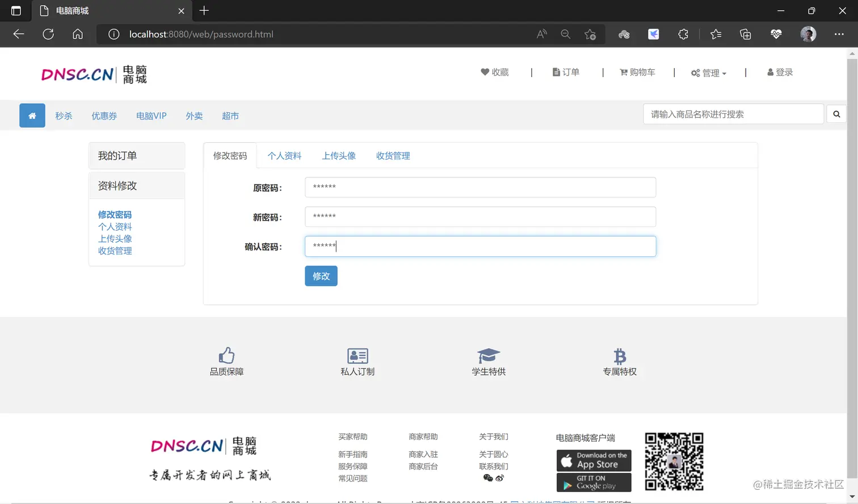This screenshot has width=858, height=504.
Task: Go to 秒杀 nav item
Action: (x=64, y=116)
